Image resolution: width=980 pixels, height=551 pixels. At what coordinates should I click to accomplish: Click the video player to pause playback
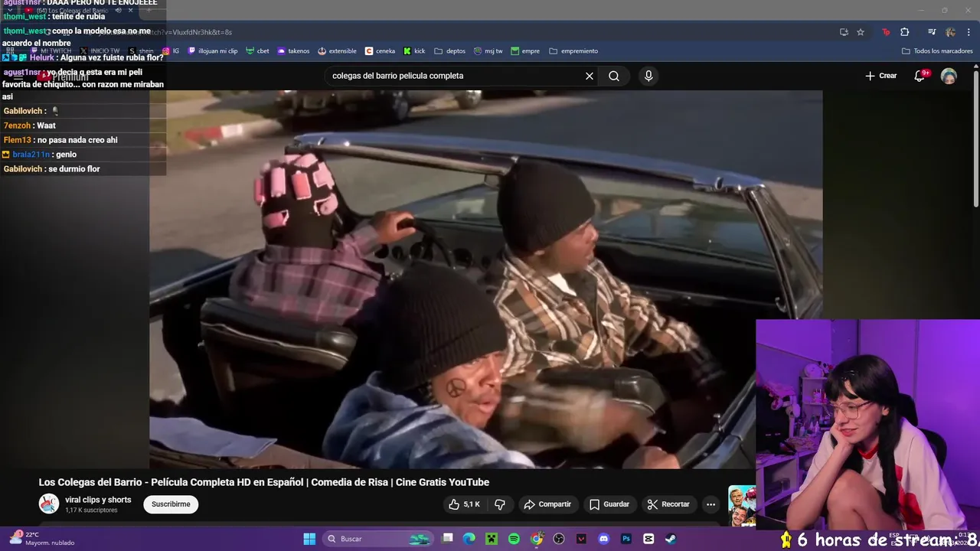485,279
